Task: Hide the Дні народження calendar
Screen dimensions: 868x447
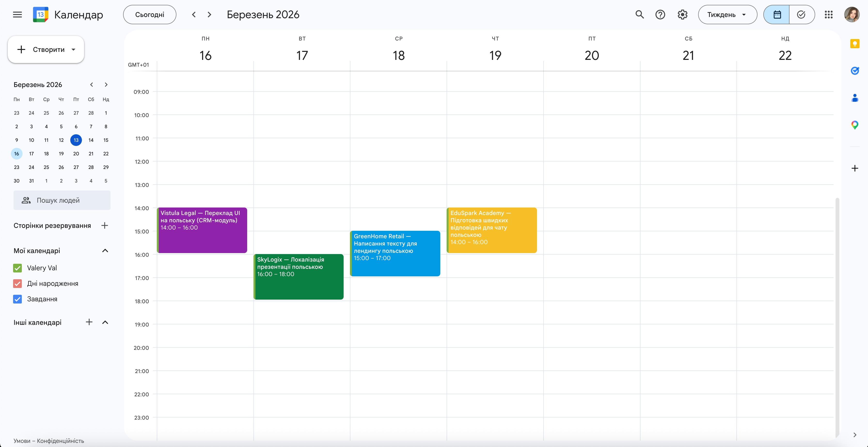Action: pos(17,284)
